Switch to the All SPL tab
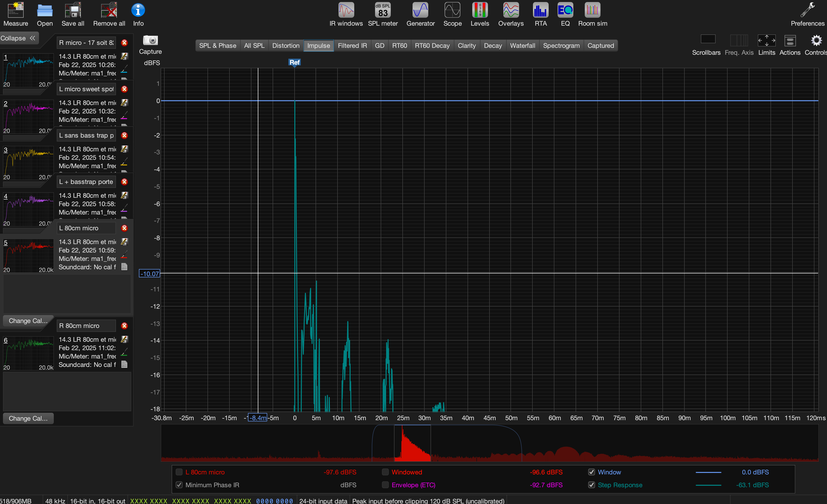This screenshot has height=504, width=827. 254,46
